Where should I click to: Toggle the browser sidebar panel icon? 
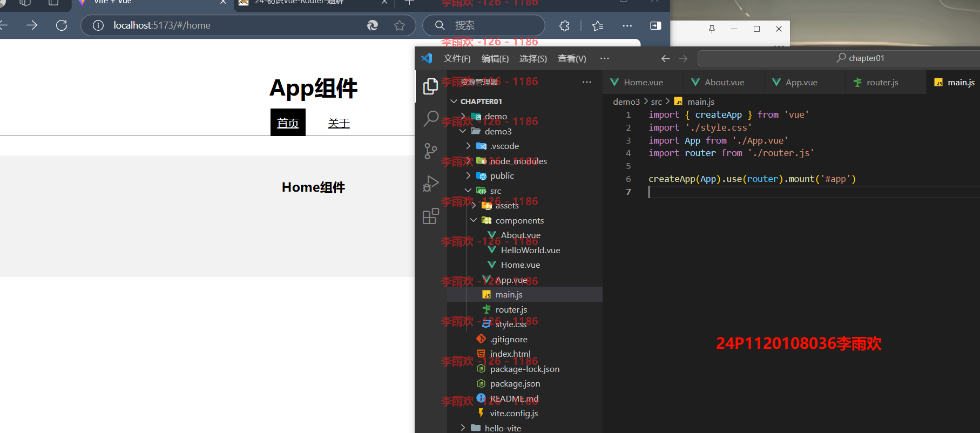click(655, 25)
